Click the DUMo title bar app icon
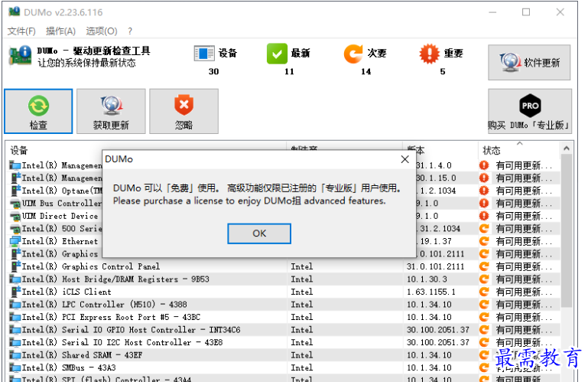This screenshot has width=588, height=382. click(x=14, y=11)
